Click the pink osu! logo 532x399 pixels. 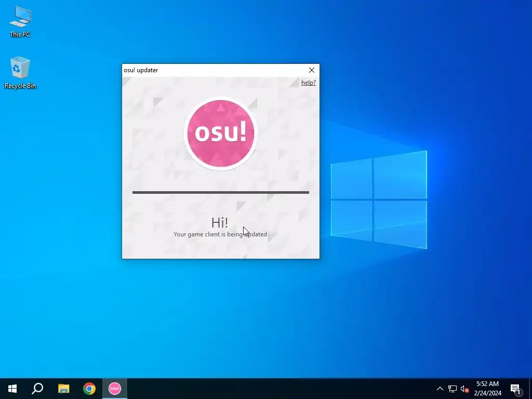[x=220, y=134]
